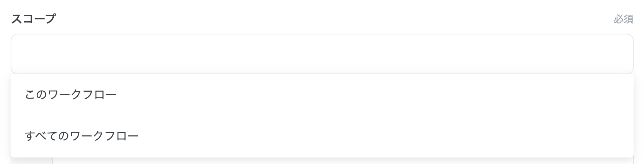Focus the empty scope input box
The width and height of the screenshot is (644, 164).
click(x=322, y=54)
